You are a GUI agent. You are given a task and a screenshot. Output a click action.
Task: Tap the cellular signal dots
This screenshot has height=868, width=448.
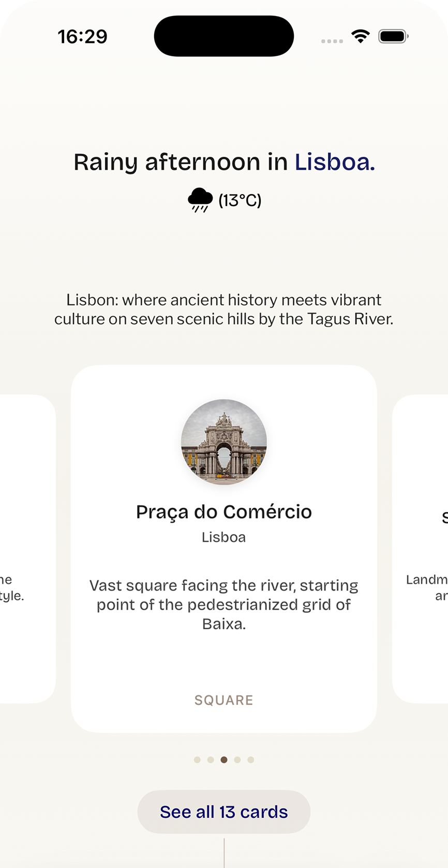[332, 41]
